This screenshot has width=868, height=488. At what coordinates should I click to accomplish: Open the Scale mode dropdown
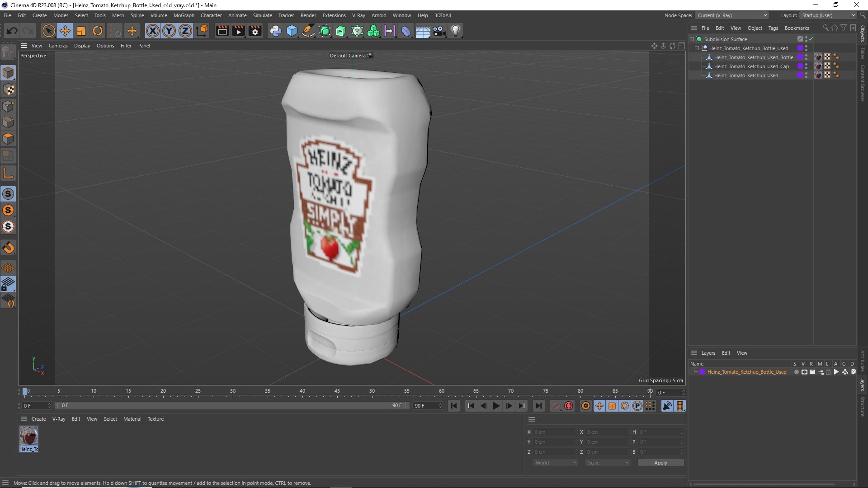(608, 463)
